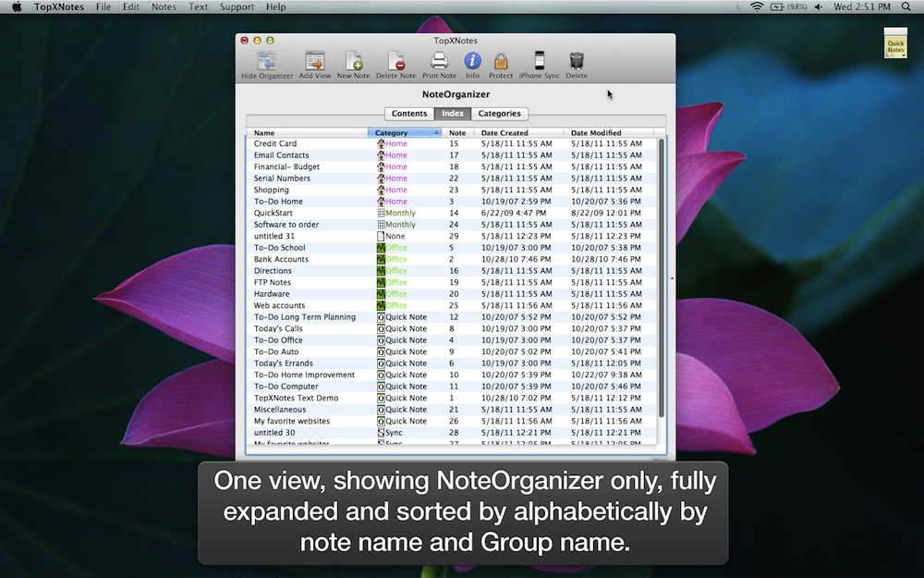Click Quick Note icon of Today's Calls row
This screenshot has width=924, height=578.
tap(381, 328)
